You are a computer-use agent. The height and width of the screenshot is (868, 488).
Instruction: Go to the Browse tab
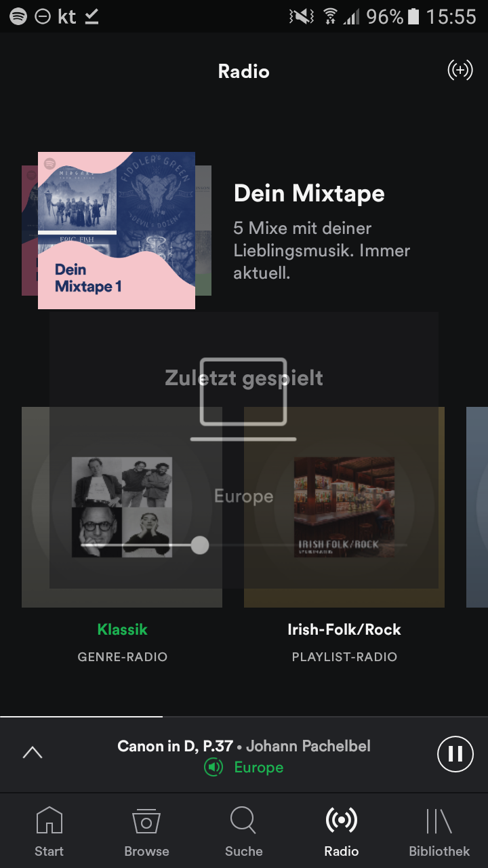(146, 832)
